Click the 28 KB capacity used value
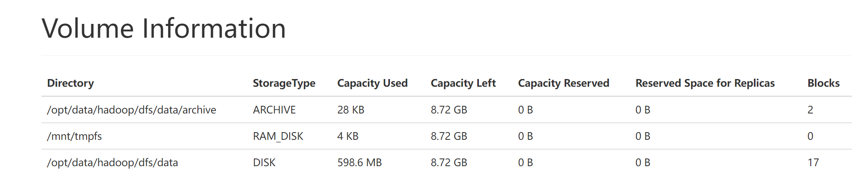868x184 pixels. [x=351, y=110]
